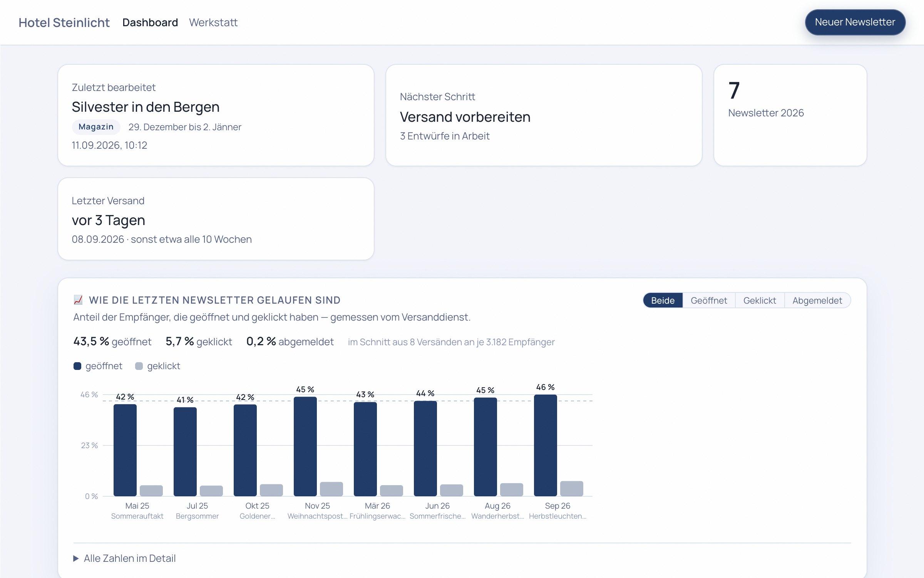Image resolution: width=924 pixels, height=578 pixels.
Task: Click the Mai 25 opened bar
Action: (125, 450)
